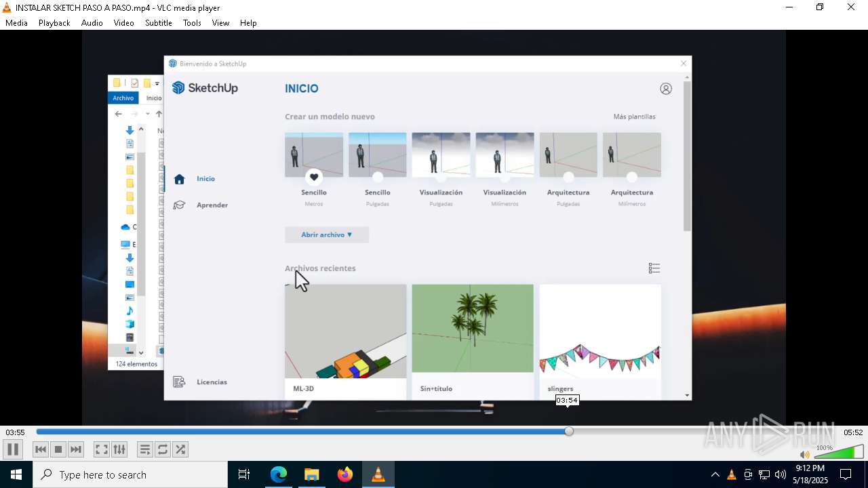
Task: Toggle random shuffle playback
Action: pyautogui.click(x=180, y=449)
